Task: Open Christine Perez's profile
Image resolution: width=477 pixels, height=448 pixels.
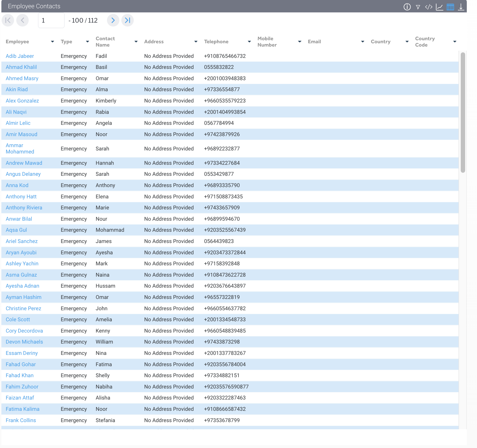Action: click(23, 308)
